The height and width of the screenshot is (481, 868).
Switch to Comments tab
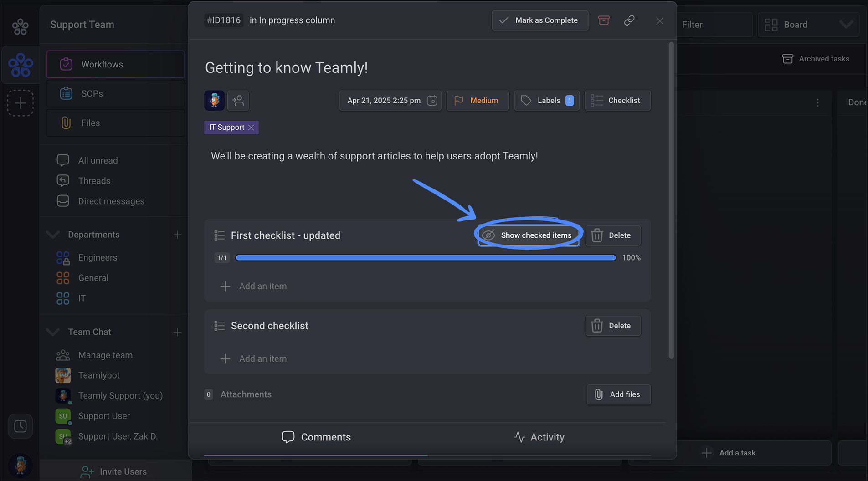click(x=316, y=437)
